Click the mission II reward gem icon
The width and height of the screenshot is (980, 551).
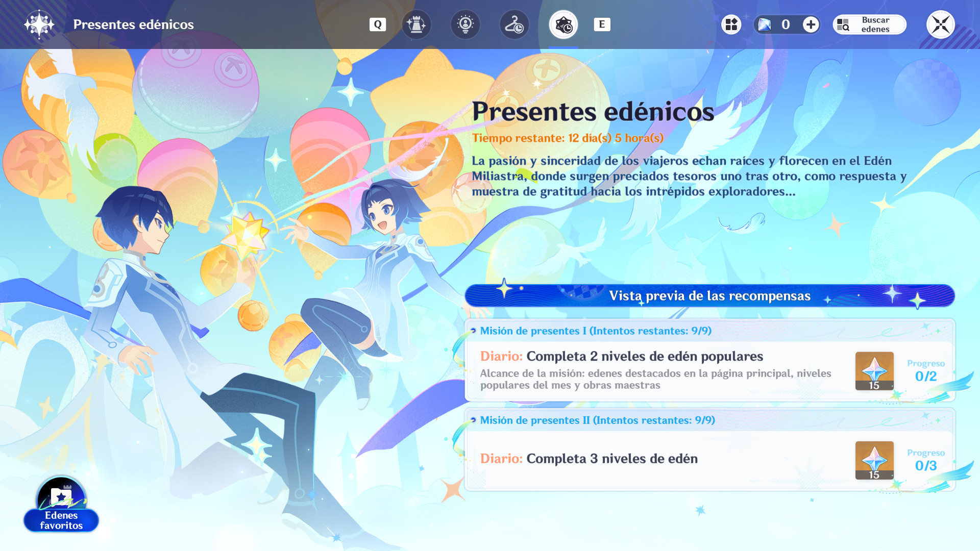tap(874, 460)
